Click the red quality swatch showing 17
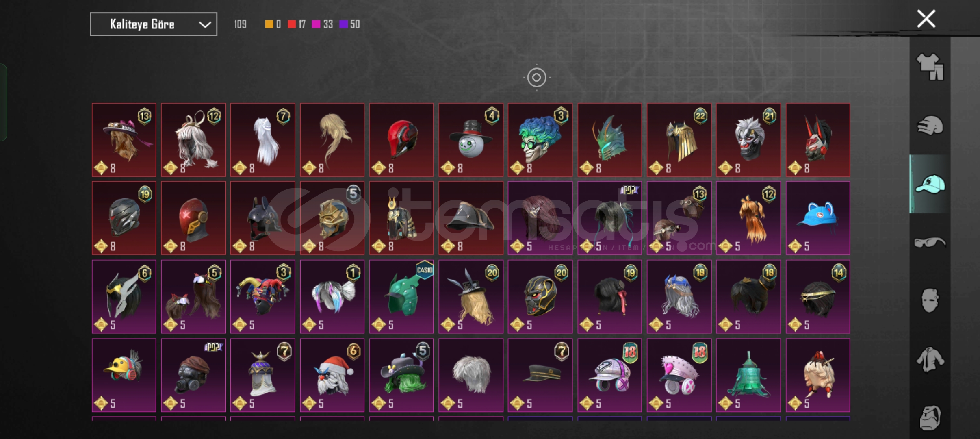980x439 pixels. click(x=292, y=24)
